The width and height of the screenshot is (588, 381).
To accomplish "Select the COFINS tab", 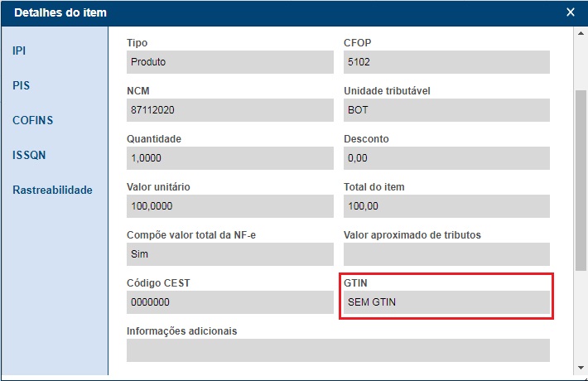I will coord(32,120).
